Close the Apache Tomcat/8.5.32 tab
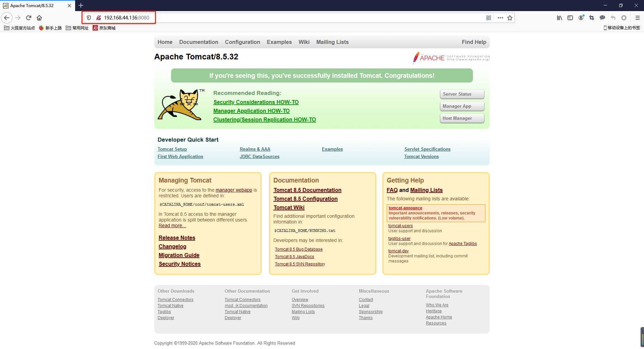The width and height of the screenshot is (644, 349). tap(69, 6)
